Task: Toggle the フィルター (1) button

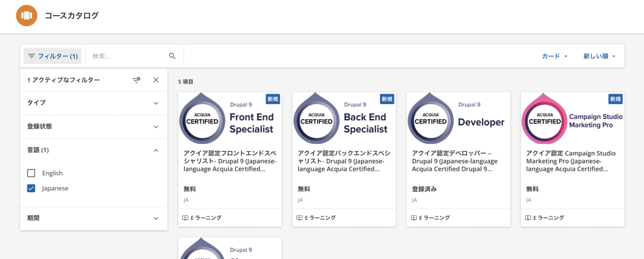Action: click(52, 56)
